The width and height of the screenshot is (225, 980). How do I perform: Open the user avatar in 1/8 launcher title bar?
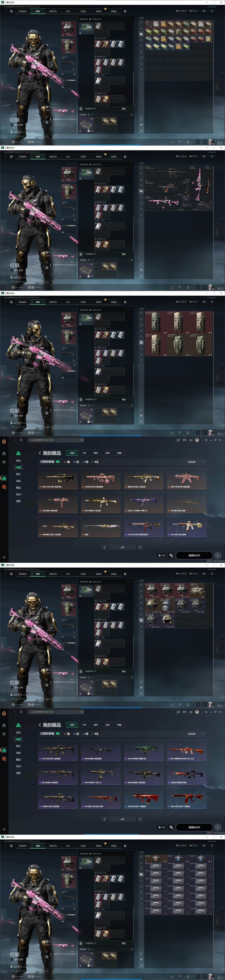(197, 440)
